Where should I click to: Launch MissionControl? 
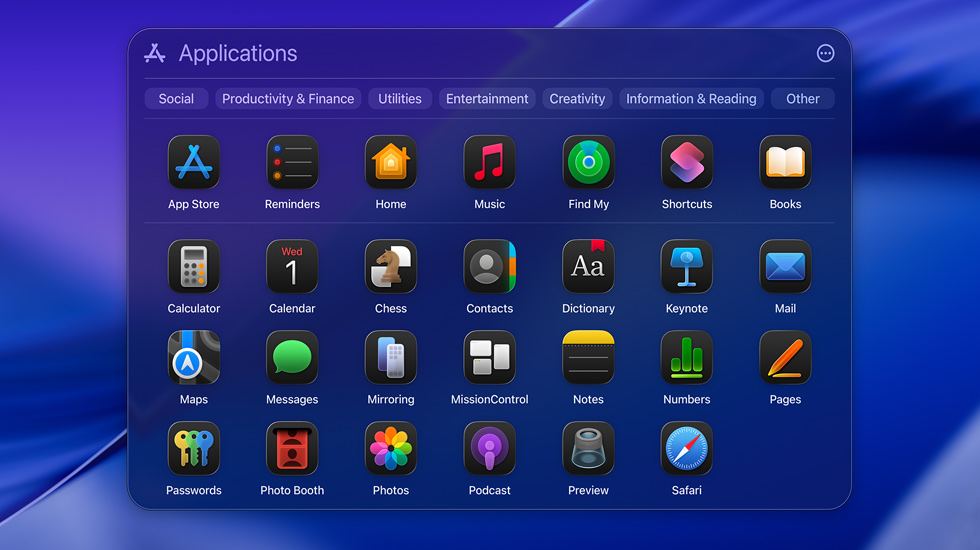coord(489,358)
